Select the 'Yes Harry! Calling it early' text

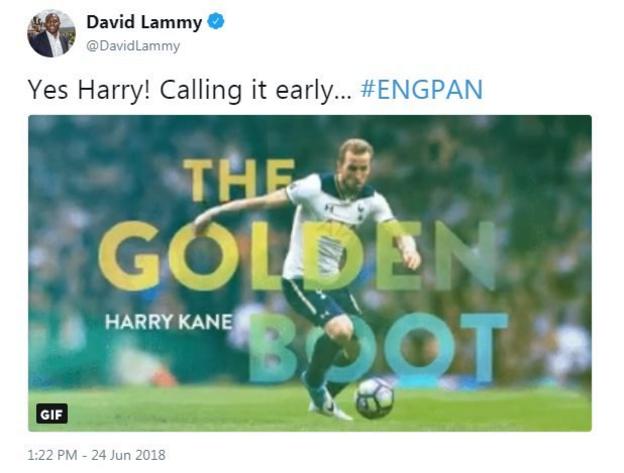tap(190, 90)
